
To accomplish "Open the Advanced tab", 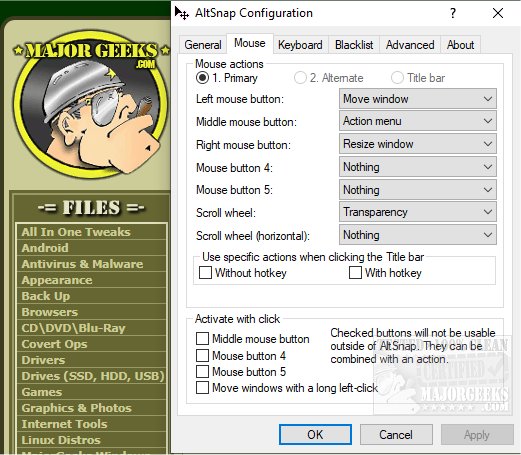I will [x=410, y=45].
